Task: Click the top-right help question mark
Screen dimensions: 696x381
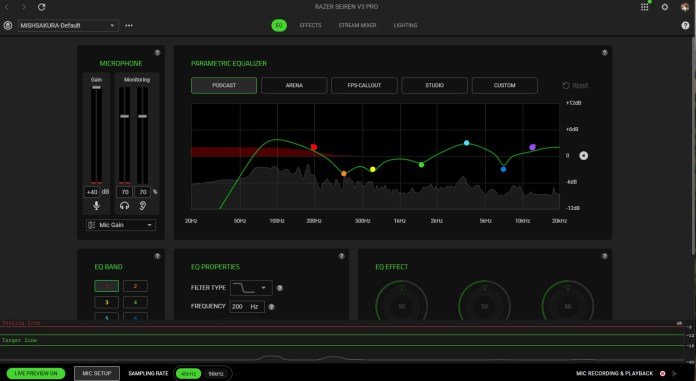Action: (685, 25)
